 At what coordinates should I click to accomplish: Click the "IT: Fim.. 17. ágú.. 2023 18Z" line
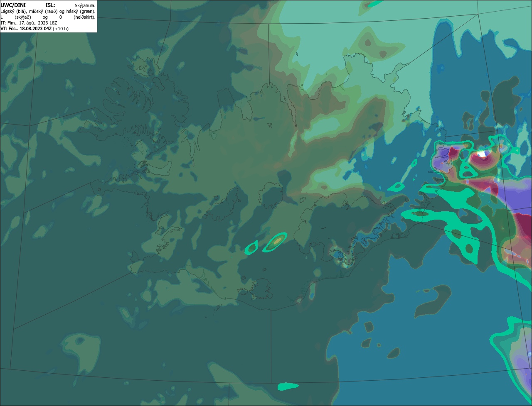[x=29, y=23]
